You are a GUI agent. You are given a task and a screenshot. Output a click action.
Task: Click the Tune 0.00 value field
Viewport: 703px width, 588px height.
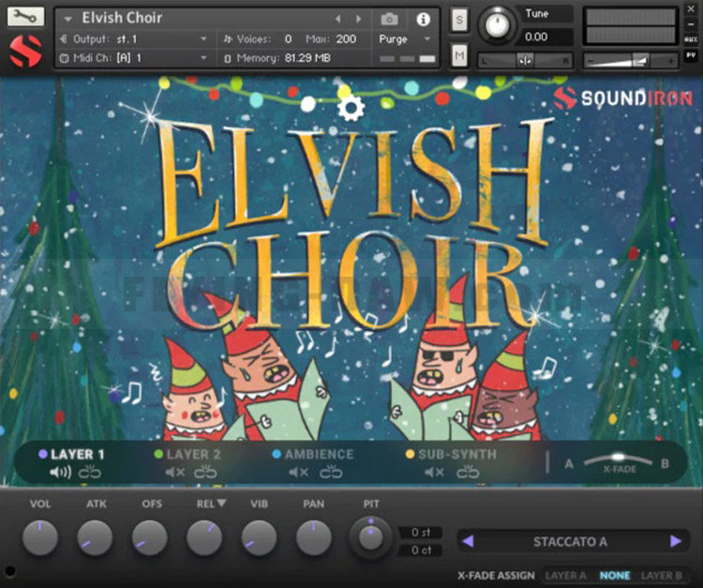[545, 37]
